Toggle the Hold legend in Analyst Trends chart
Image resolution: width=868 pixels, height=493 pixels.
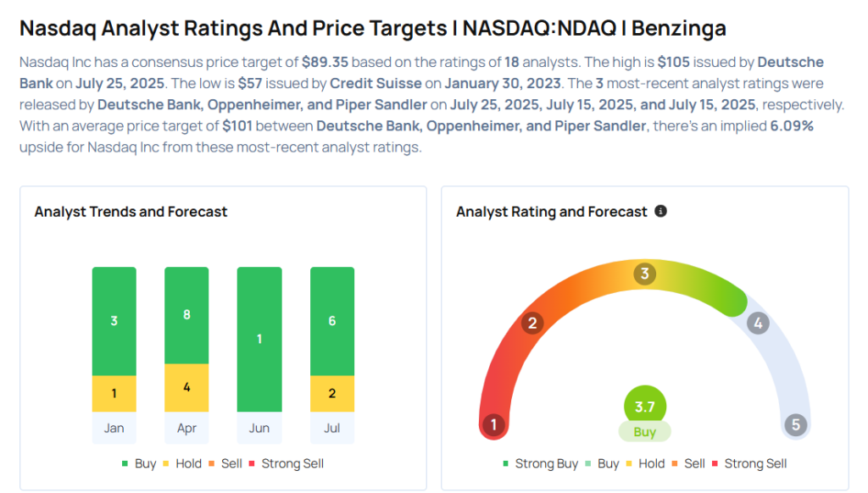182,463
